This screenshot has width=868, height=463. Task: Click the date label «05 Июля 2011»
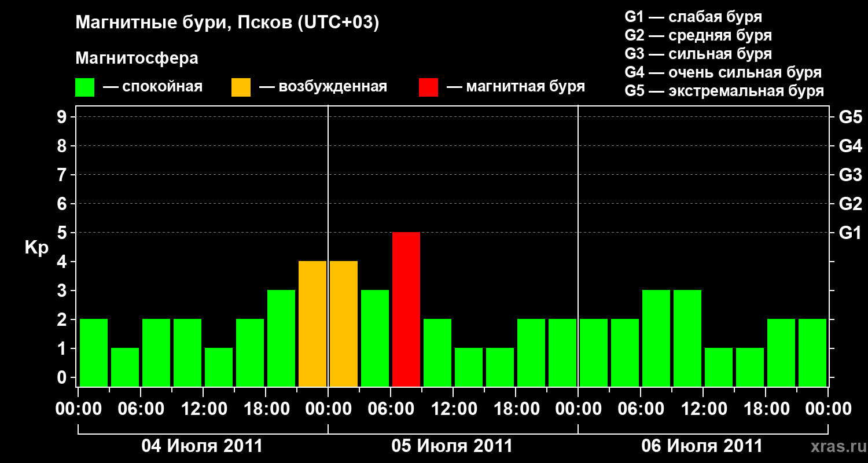click(453, 446)
